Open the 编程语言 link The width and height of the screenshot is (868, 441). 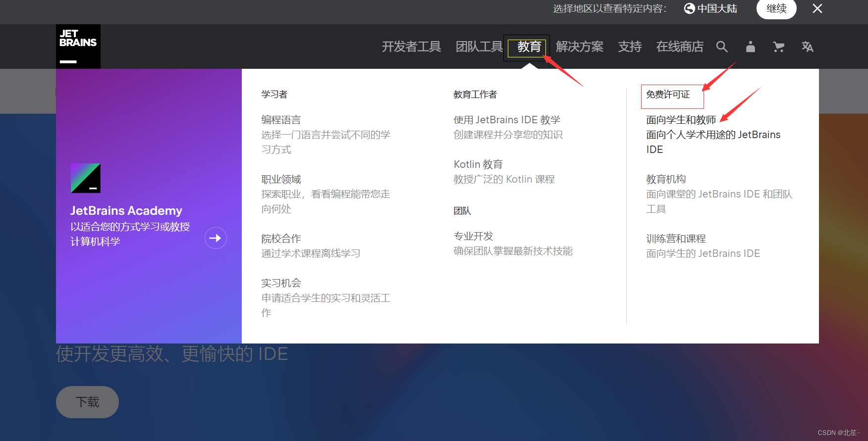click(x=281, y=120)
